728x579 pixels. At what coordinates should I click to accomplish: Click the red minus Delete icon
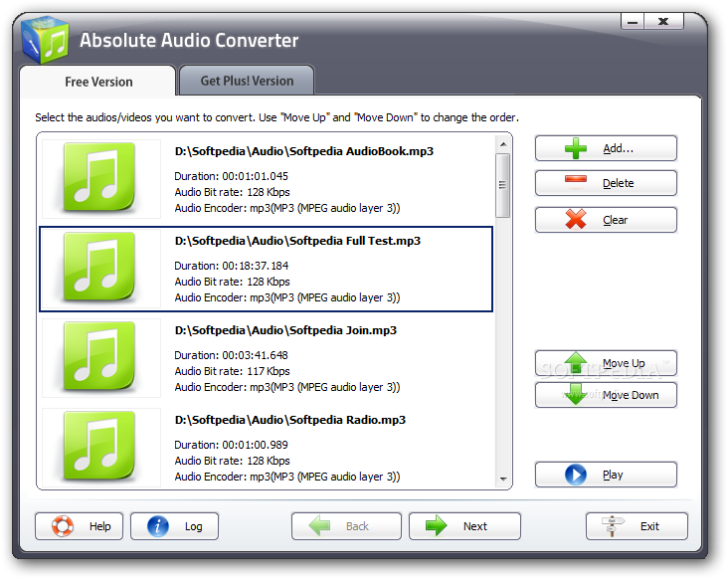pyautogui.click(x=576, y=180)
